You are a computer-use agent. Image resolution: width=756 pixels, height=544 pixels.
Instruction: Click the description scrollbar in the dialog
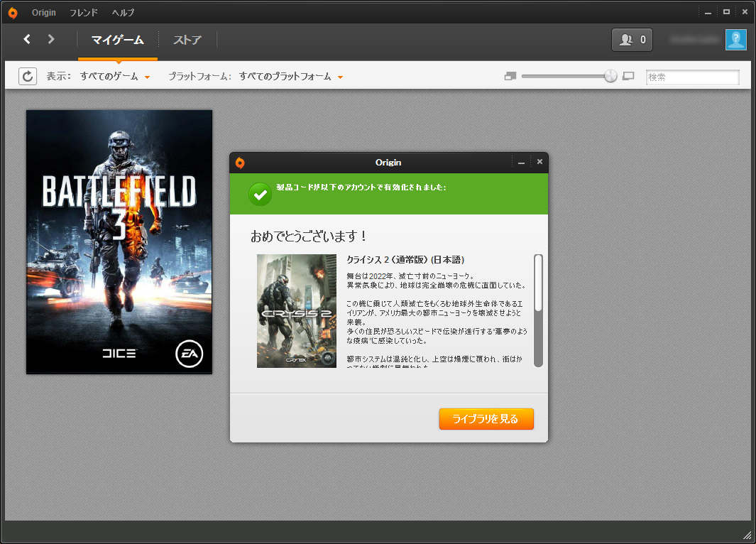(x=538, y=311)
